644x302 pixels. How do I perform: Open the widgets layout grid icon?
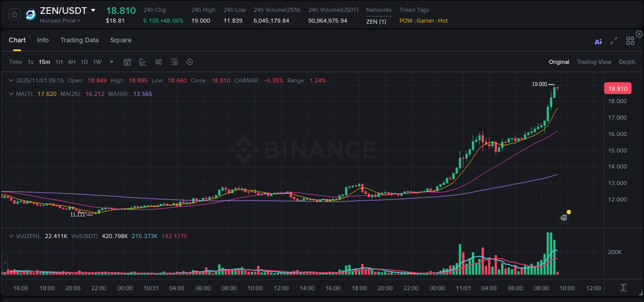click(630, 40)
